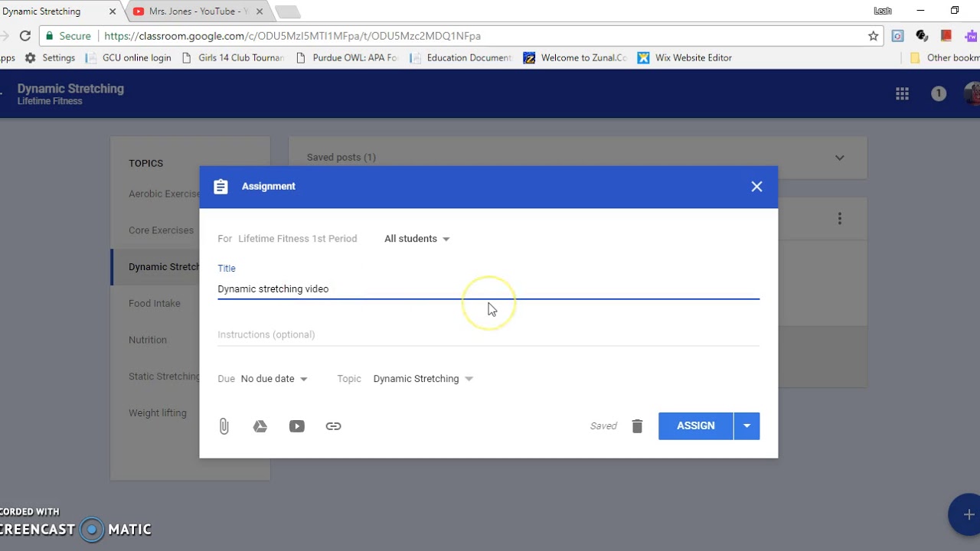The image size is (980, 551).
Task: Click the Dynamic Stretching class title header
Action: (70, 89)
